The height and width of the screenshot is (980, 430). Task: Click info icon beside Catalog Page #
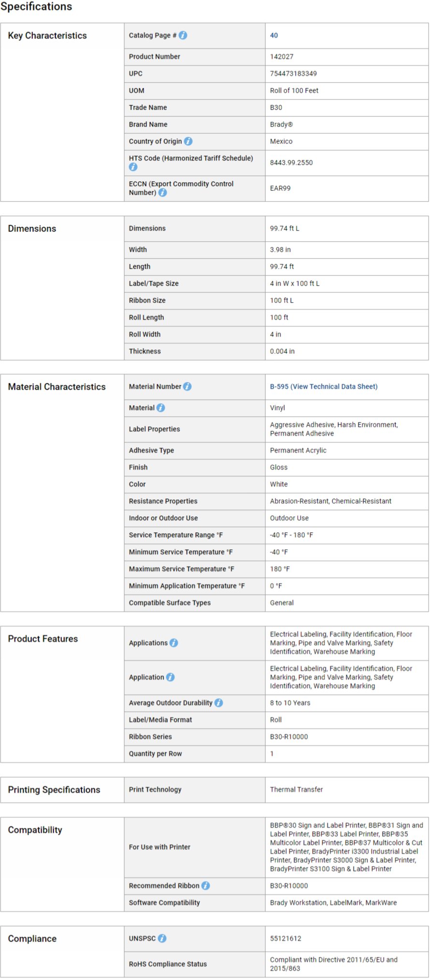183,35
